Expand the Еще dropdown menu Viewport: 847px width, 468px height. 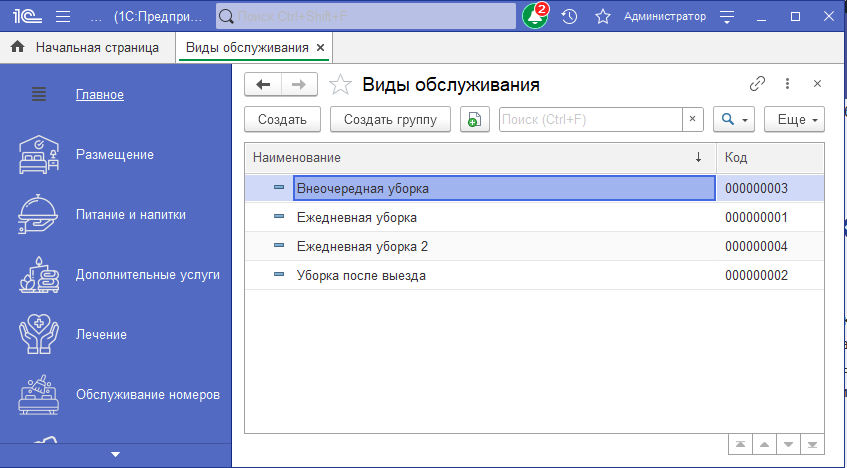click(x=797, y=120)
